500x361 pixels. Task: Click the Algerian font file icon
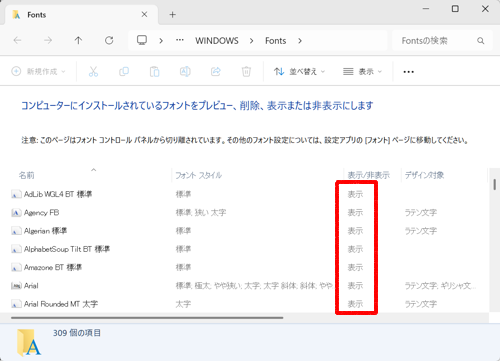point(16,231)
